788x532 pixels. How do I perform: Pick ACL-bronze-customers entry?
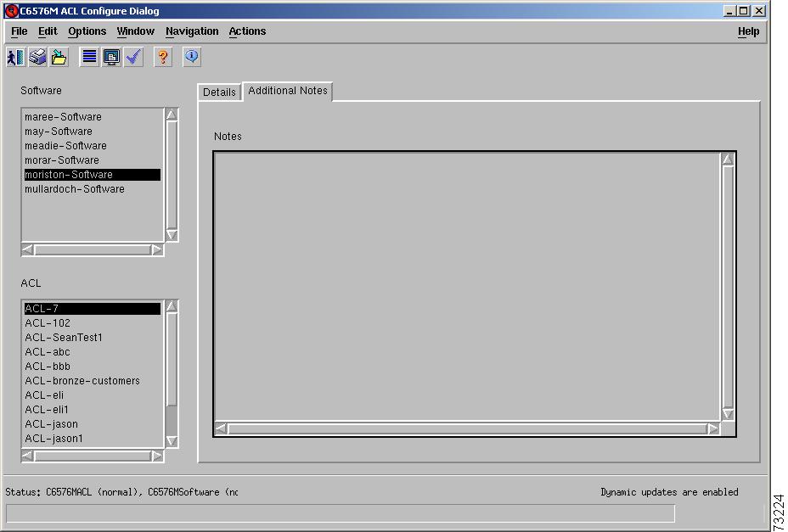tap(93, 381)
